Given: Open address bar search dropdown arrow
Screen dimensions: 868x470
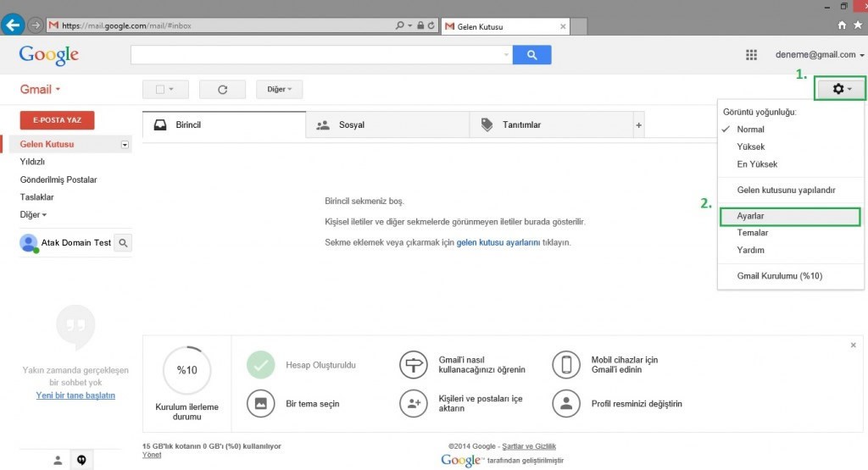Looking at the screenshot, I should click(x=410, y=25).
